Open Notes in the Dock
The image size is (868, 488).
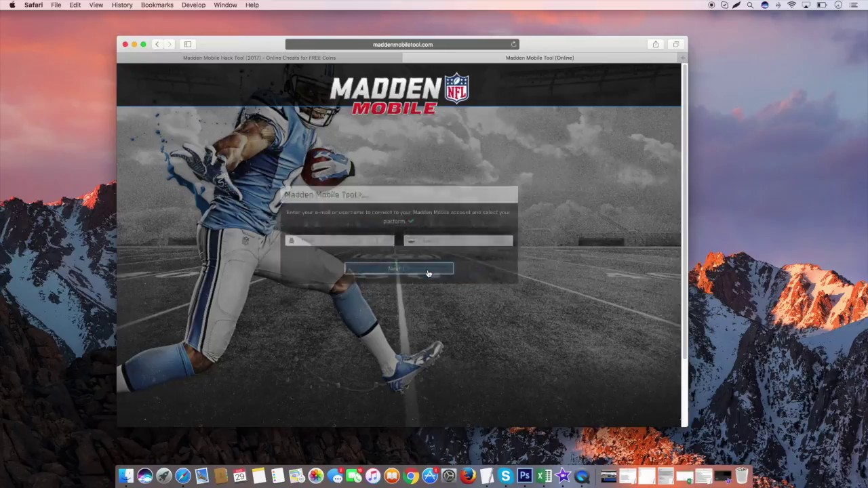pyautogui.click(x=259, y=476)
